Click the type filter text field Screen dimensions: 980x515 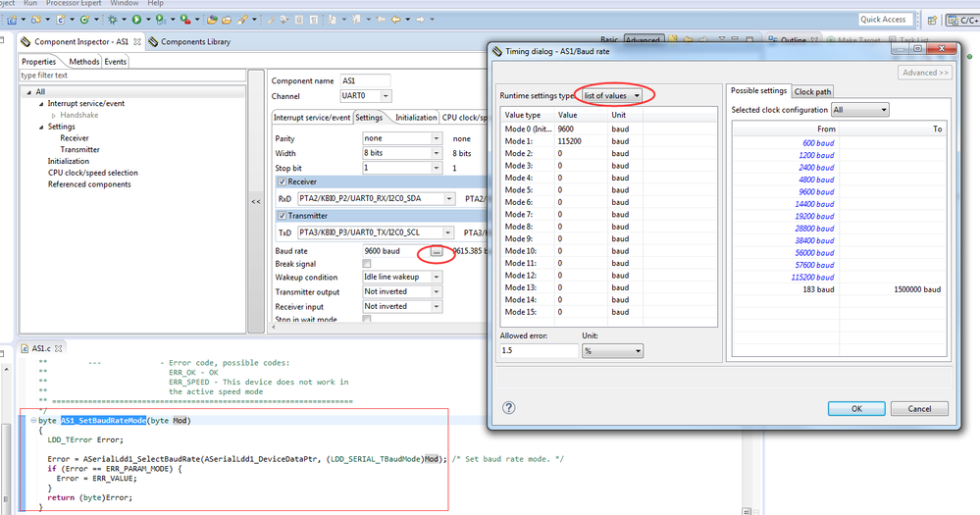tap(132, 75)
